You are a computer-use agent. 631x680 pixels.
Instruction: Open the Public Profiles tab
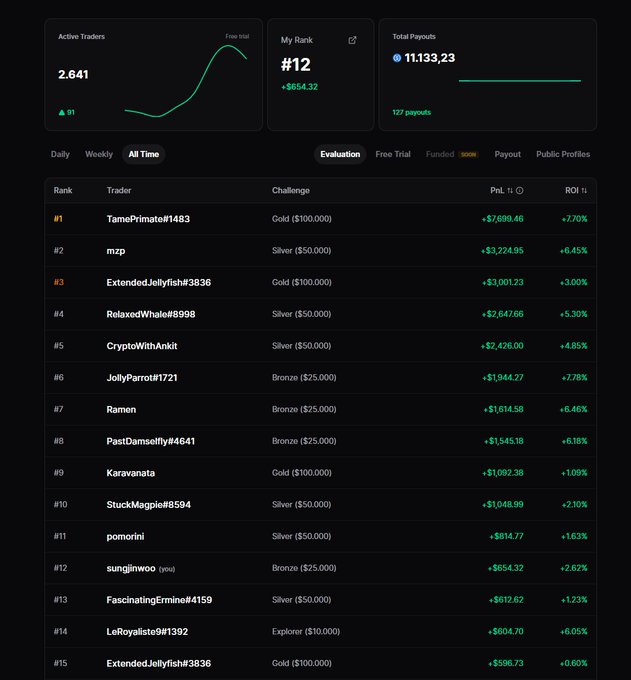563,154
